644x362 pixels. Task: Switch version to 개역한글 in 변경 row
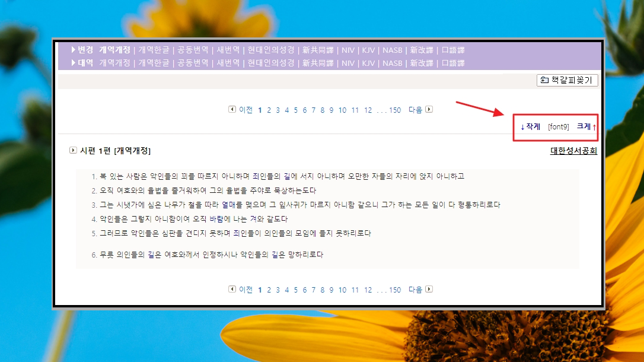coord(154,50)
